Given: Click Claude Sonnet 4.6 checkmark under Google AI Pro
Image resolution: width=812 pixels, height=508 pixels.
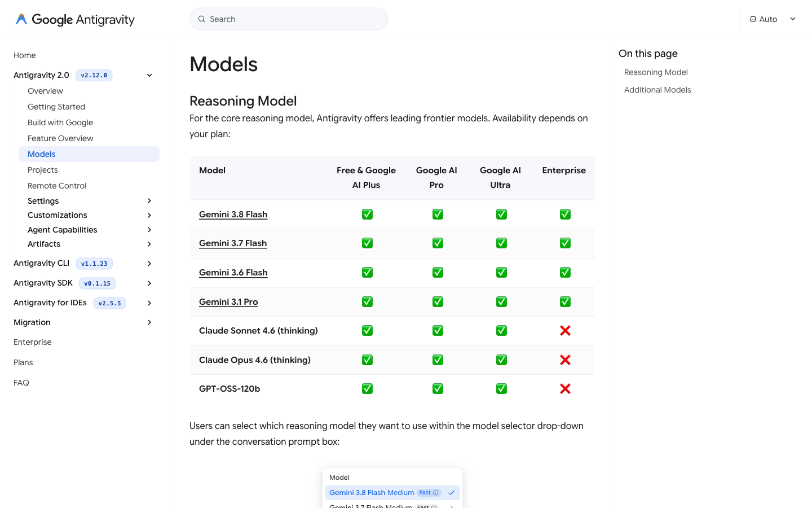Looking at the screenshot, I should pos(438,331).
